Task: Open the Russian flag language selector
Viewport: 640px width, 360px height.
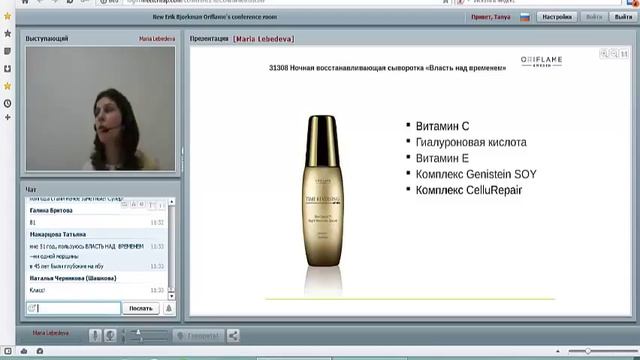Action: 524,17
